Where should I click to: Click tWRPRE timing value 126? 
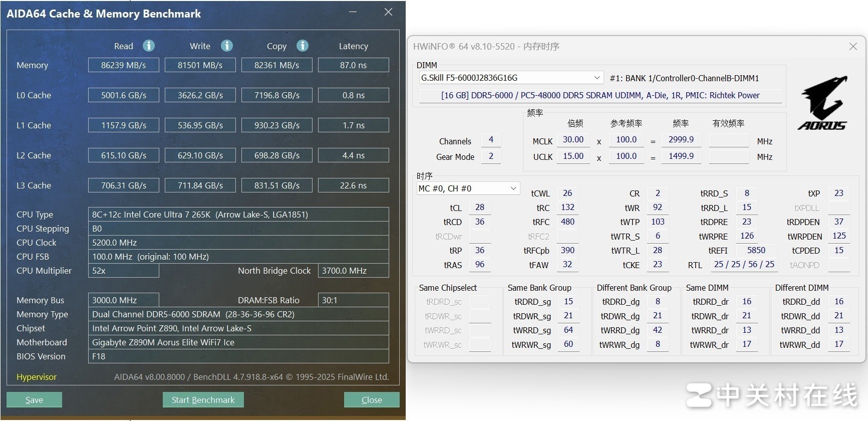(x=747, y=236)
